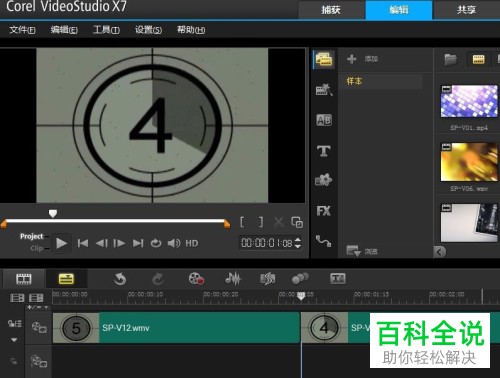Open the Title (T) panel

(x=324, y=151)
